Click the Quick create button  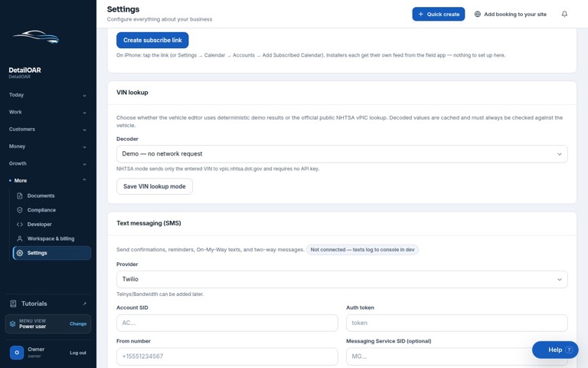439,14
